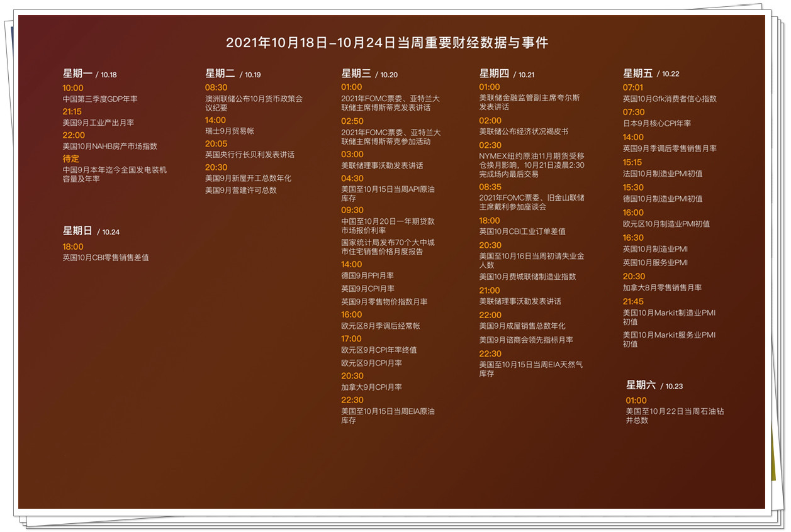This screenshot has width=791, height=532.
Task: Click 加拿大9月CPI月率 entry
Action: [x=371, y=387]
